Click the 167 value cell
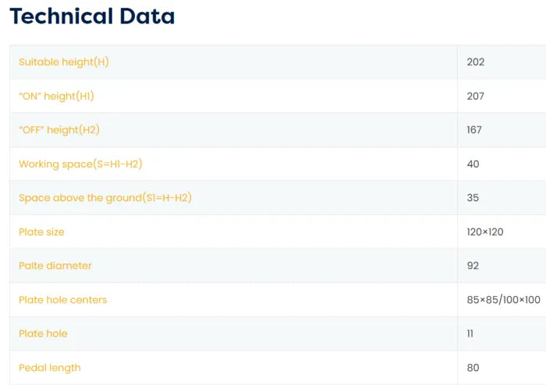The width and height of the screenshot is (546, 392). click(474, 130)
